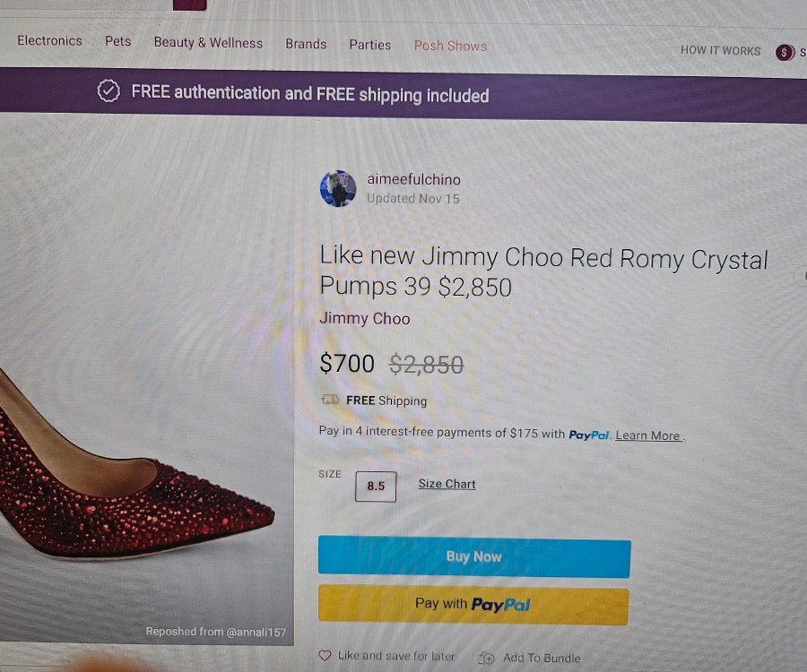The image size is (807, 672).
Task: Click the heart icon to like listing
Action: (x=325, y=655)
